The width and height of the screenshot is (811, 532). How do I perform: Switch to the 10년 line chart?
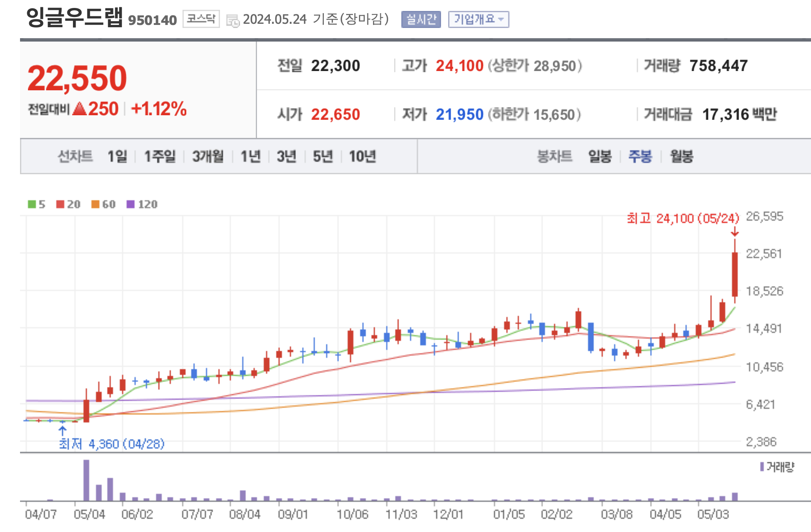362,156
